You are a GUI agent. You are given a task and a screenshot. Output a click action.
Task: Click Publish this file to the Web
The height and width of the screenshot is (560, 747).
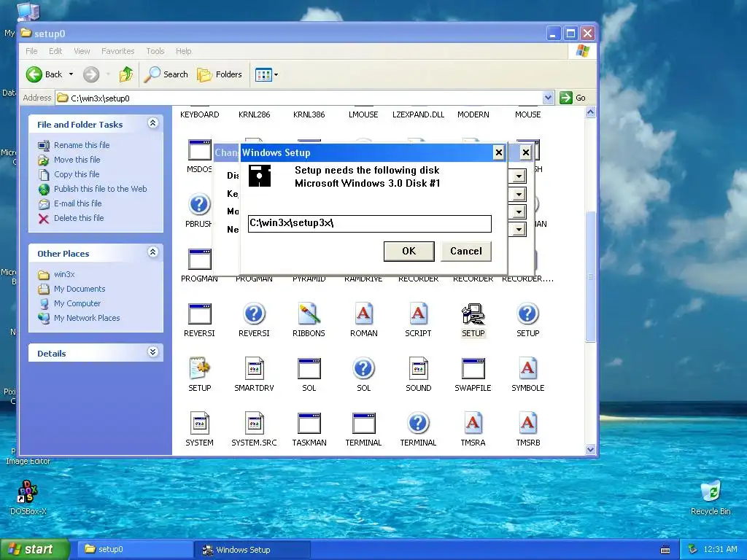click(x=100, y=189)
